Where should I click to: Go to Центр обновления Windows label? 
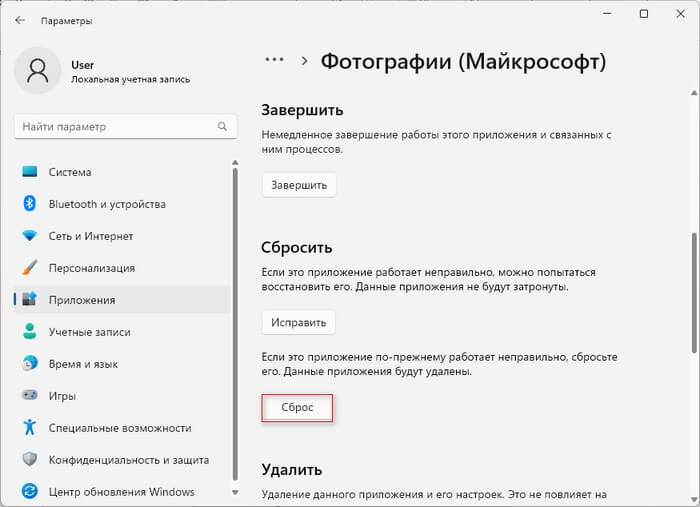(x=122, y=492)
